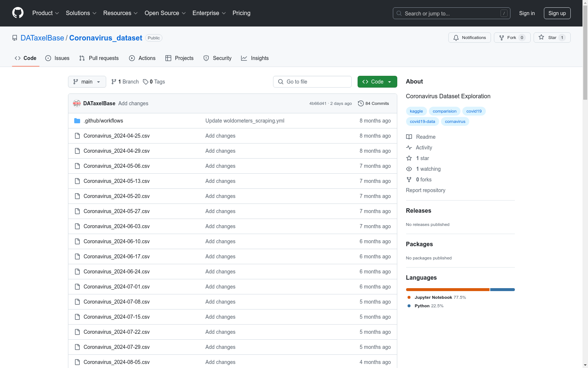Click the repository book icon beside DATaxelBase
The width and height of the screenshot is (588, 368).
pyautogui.click(x=15, y=38)
